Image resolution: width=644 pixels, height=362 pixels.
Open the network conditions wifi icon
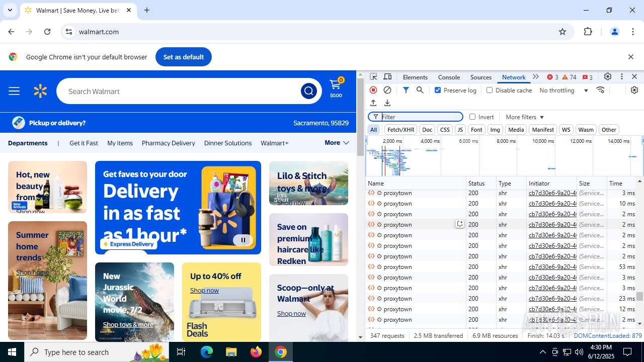tap(601, 90)
